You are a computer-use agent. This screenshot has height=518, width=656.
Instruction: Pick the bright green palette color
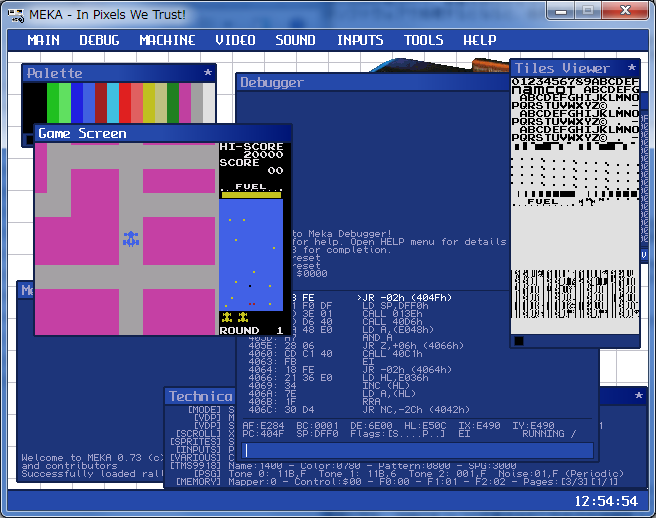[53, 103]
